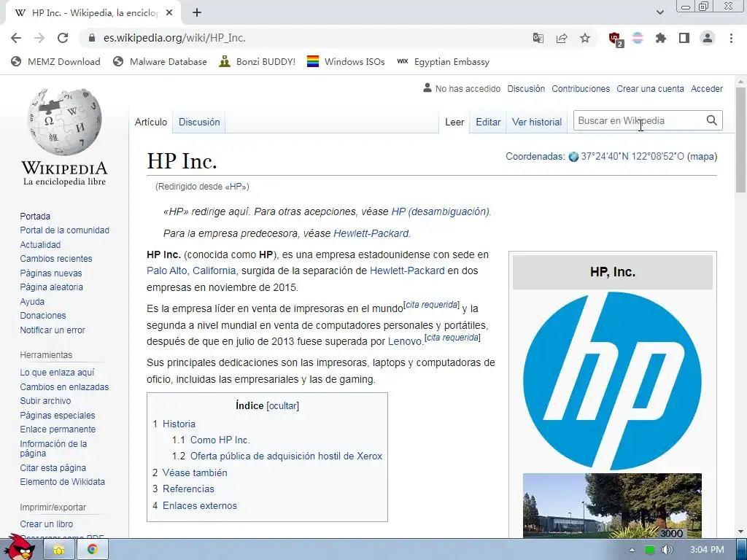Viewport: 747px width, 560px height.
Task: Click the Acceder login link
Action: (x=707, y=88)
